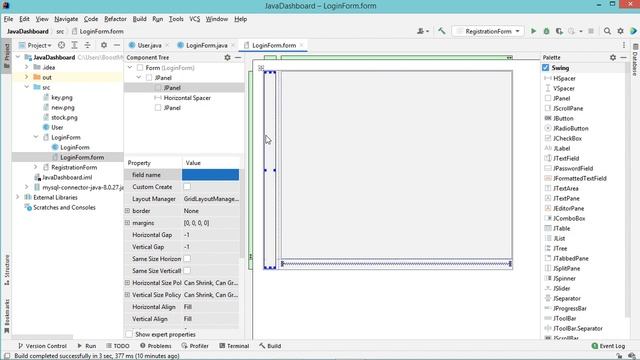Open the Project view dropdown
The height and width of the screenshot is (360, 640).
pyautogui.click(x=35, y=45)
